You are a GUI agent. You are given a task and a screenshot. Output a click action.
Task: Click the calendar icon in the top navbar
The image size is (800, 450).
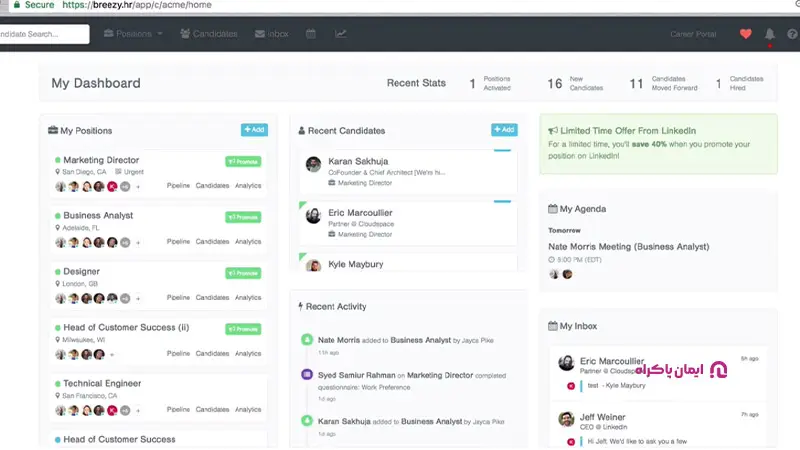(x=311, y=34)
